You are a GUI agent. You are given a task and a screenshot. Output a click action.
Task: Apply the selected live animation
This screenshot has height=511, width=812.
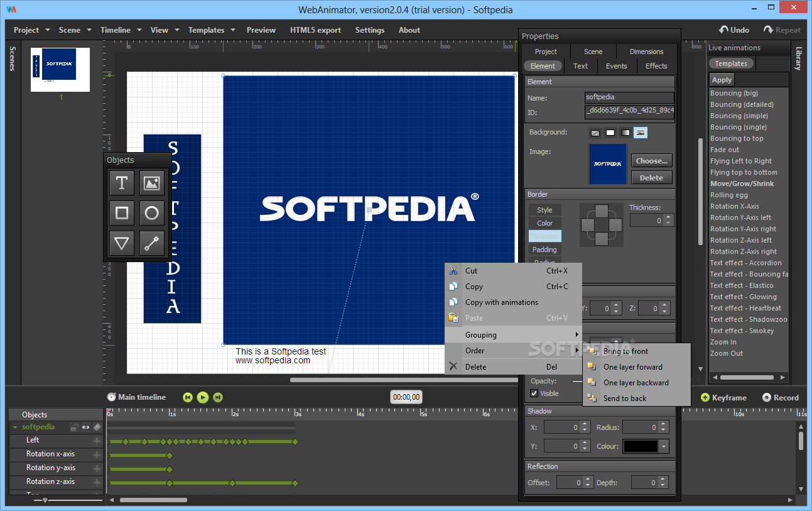point(722,80)
